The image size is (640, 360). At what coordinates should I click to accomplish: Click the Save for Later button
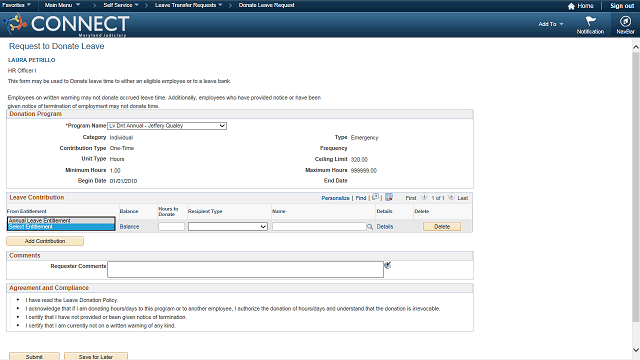tap(96, 356)
